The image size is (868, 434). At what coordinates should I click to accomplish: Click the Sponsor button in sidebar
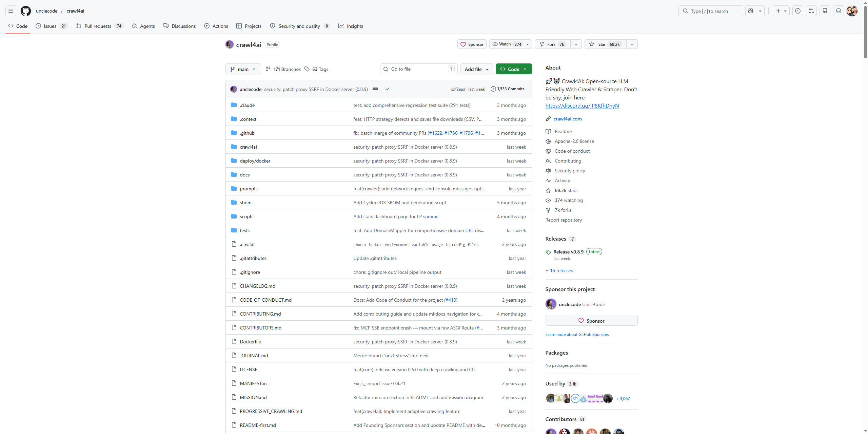(591, 321)
